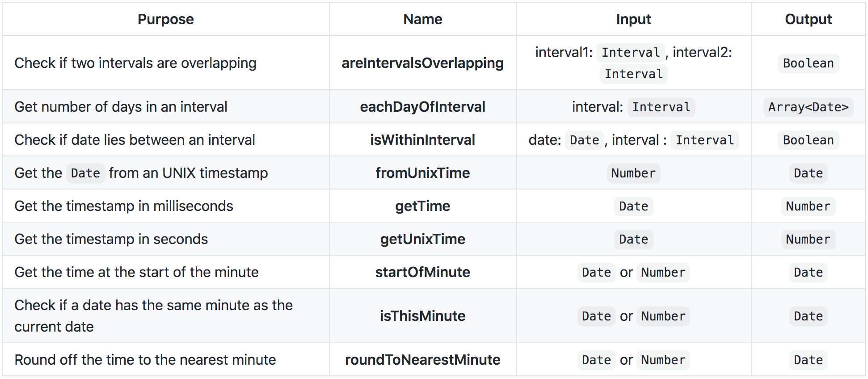The image size is (868, 379).
Task: Click the Array<Date> output code tag
Action: click(808, 107)
